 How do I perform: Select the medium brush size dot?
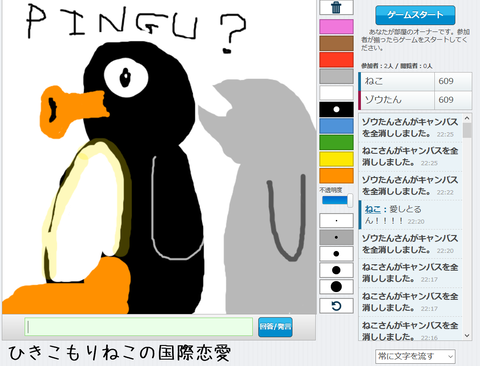coord(336,254)
